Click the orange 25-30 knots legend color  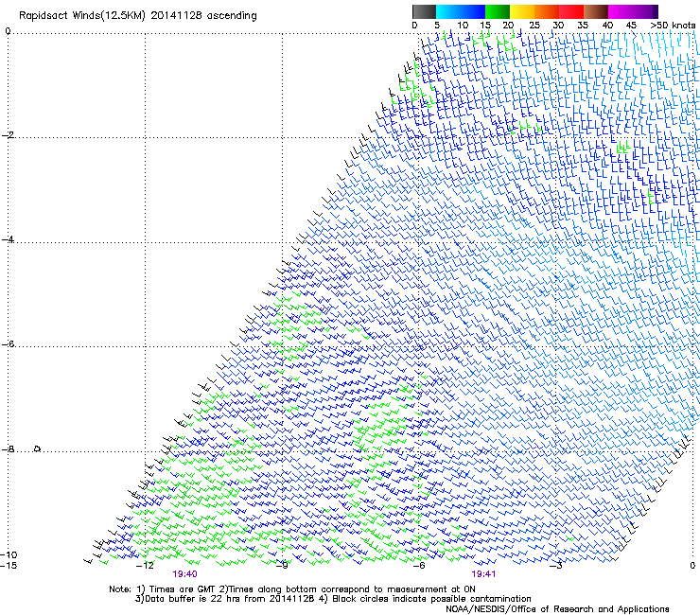tap(547, 11)
